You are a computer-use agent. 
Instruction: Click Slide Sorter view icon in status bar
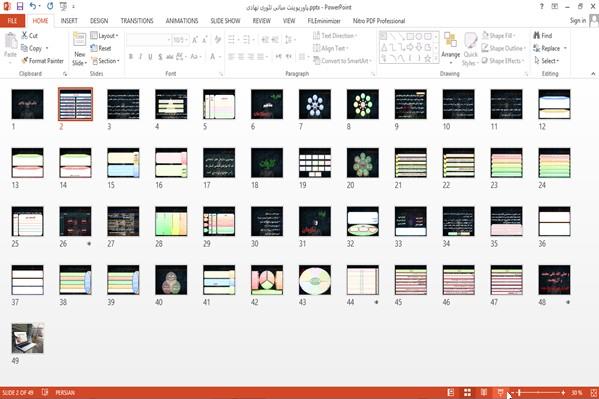467,393
